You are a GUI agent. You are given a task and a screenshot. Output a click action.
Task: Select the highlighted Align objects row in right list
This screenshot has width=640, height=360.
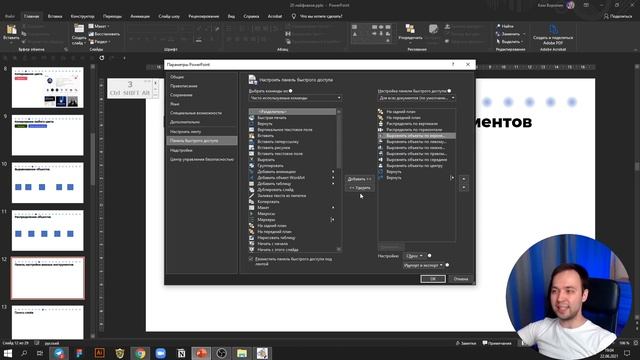(x=417, y=136)
